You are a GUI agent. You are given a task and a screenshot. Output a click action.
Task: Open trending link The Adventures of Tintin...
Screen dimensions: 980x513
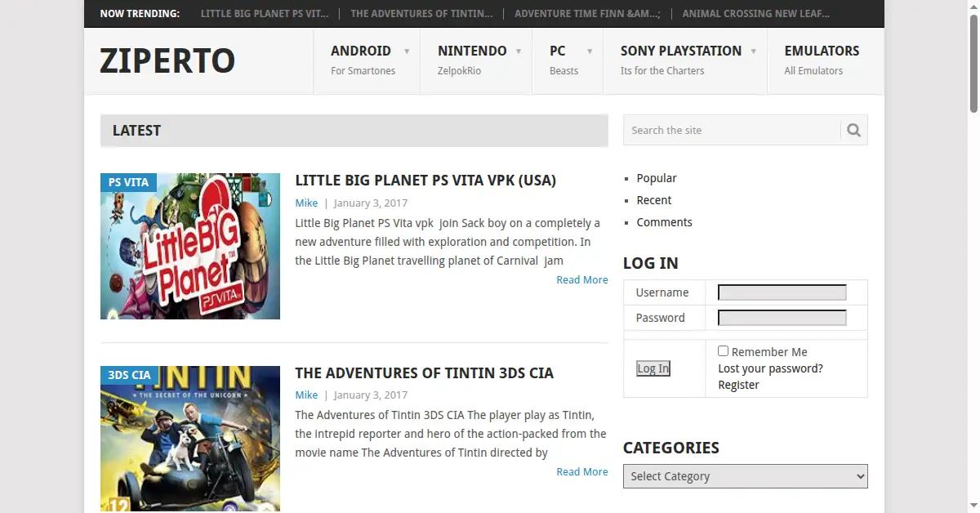coord(421,14)
